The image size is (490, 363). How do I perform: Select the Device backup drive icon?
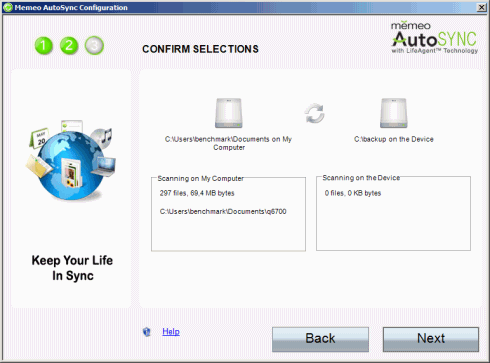click(x=394, y=113)
